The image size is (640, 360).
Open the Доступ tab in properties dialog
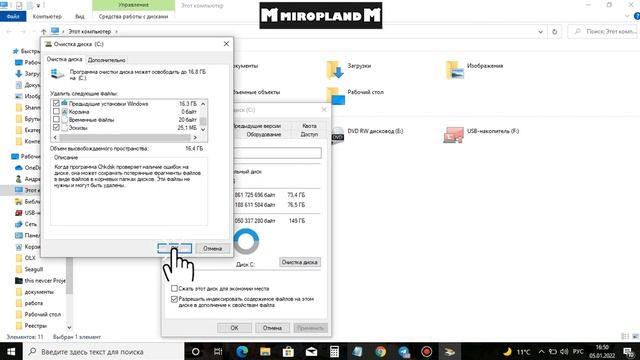point(309,134)
